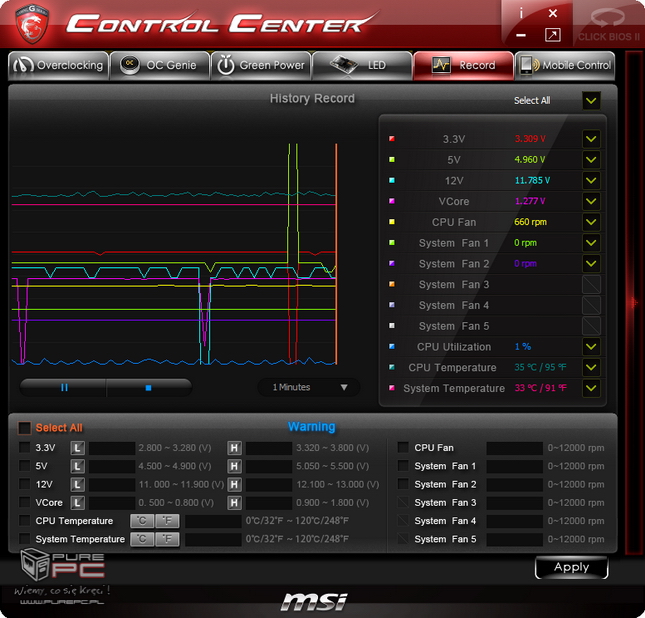Toggle the System Fan 2 graph visibility check

click(x=591, y=264)
